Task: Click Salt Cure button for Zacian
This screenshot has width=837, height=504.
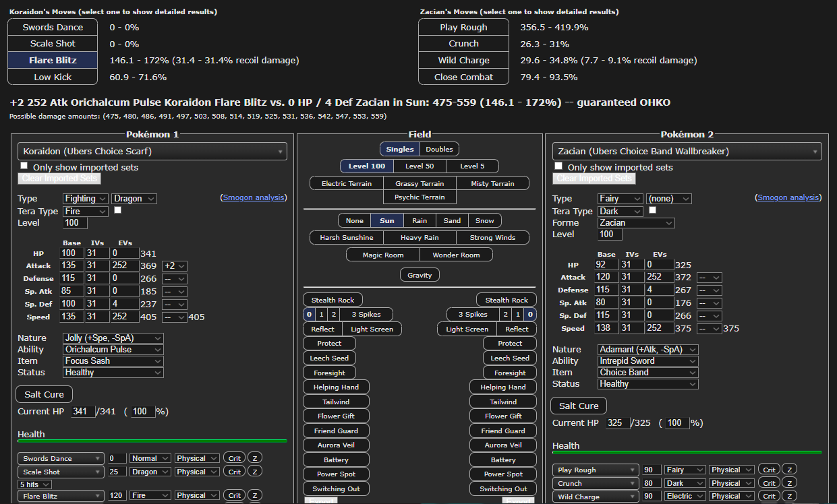Action: [x=579, y=406]
